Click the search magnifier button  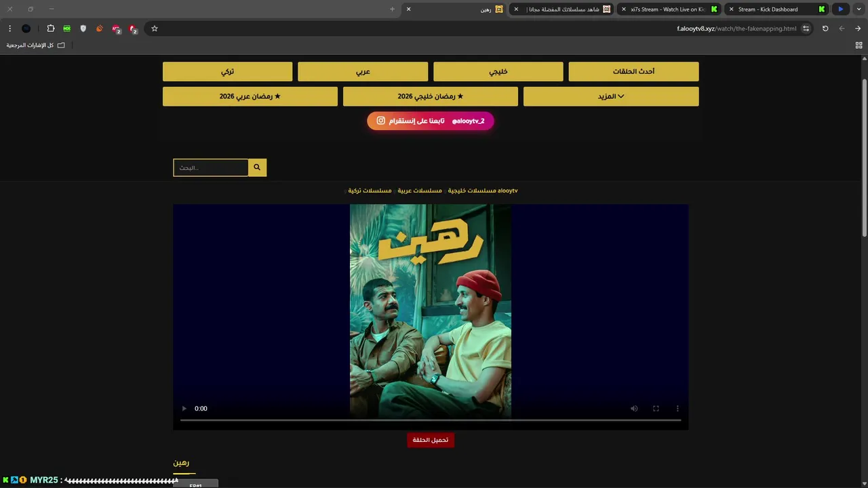coord(257,167)
